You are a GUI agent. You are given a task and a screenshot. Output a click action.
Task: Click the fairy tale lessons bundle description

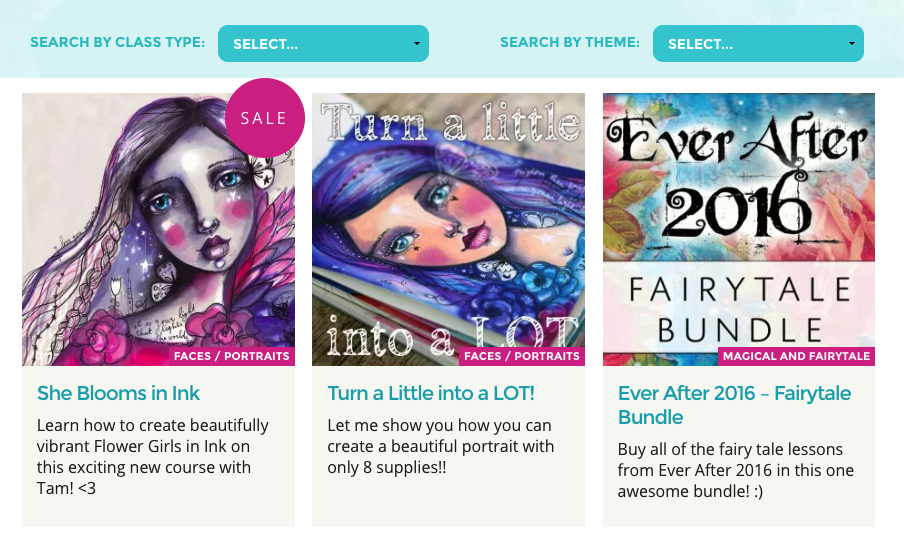pos(736,470)
